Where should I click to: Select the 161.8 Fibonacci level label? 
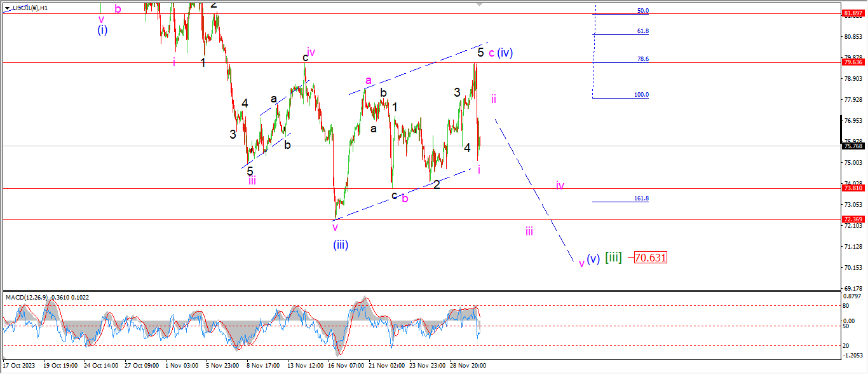point(641,198)
